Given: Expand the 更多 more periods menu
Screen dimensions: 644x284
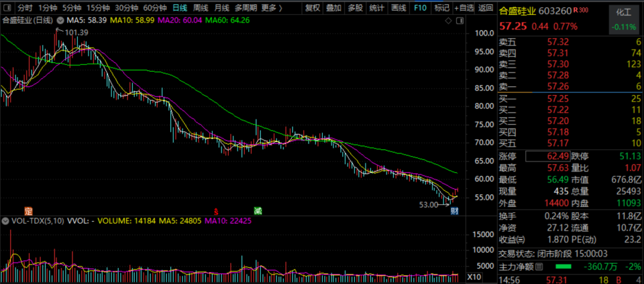Looking at the screenshot, I should coord(272,7).
